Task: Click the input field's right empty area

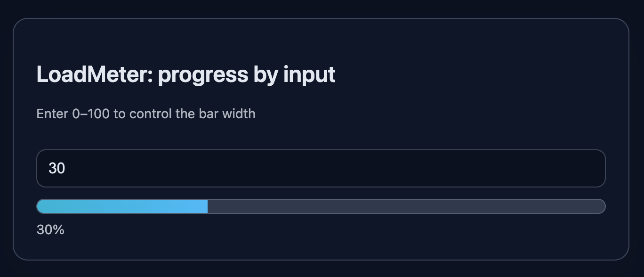Action: click(x=518, y=168)
